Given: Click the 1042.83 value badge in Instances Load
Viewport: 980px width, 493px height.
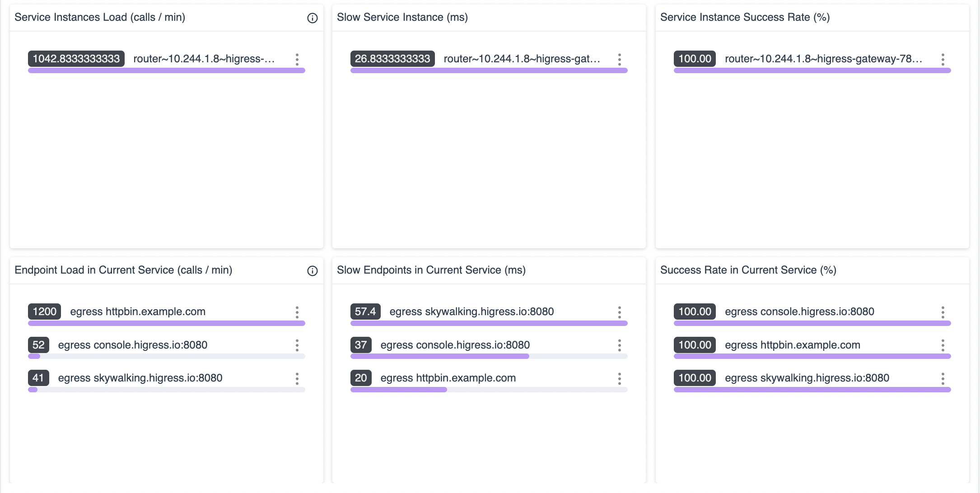Looking at the screenshot, I should [76, 59].
